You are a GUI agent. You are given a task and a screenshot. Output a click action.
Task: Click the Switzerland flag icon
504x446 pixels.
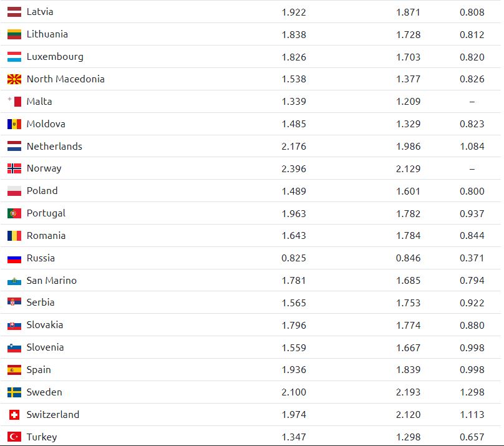coord(14,415)
